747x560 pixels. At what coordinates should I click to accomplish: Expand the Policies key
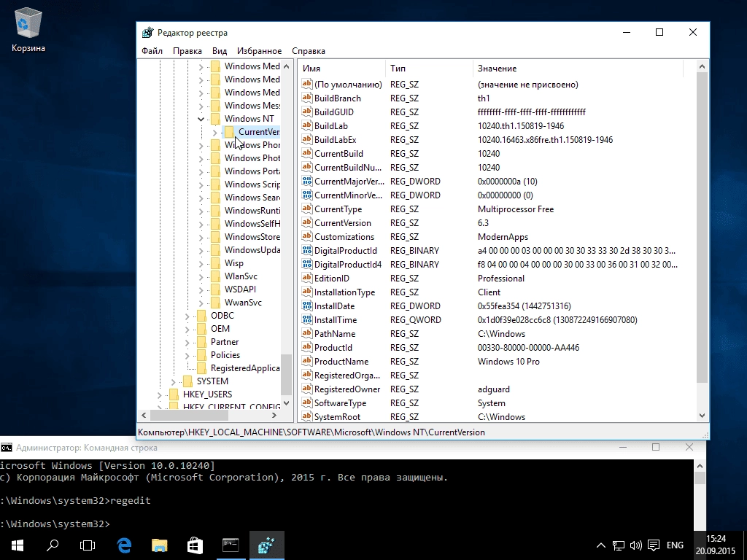coord(187,355)
